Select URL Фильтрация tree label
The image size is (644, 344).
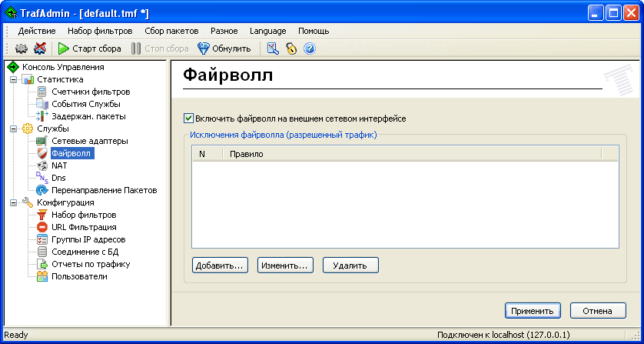pos(84,227)
